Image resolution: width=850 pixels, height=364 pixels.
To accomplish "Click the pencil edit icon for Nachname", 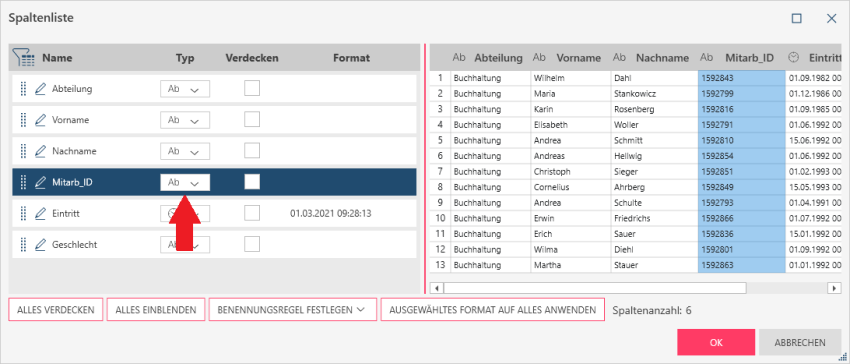I will tap(41, 151).
